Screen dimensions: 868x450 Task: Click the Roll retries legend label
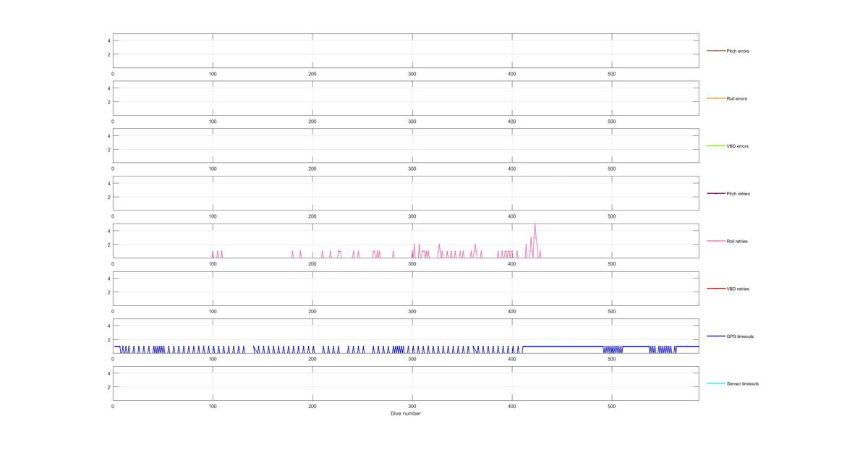(x=738, y=241)
